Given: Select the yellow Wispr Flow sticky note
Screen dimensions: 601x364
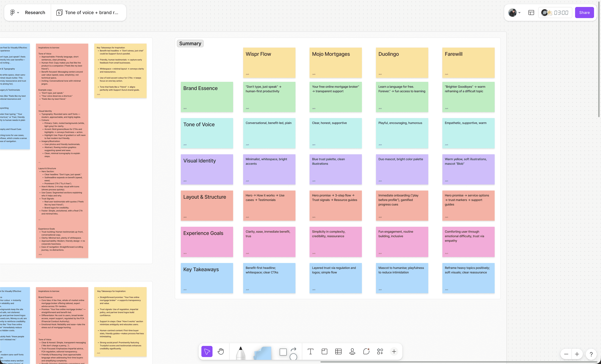Looking at the screenshot, I should point(269,63).
